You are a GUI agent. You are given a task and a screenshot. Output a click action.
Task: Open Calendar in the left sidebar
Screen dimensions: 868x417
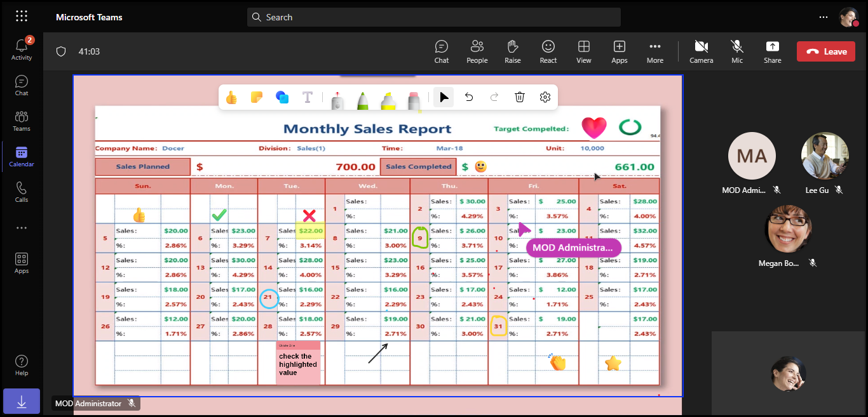click(22, 156)
